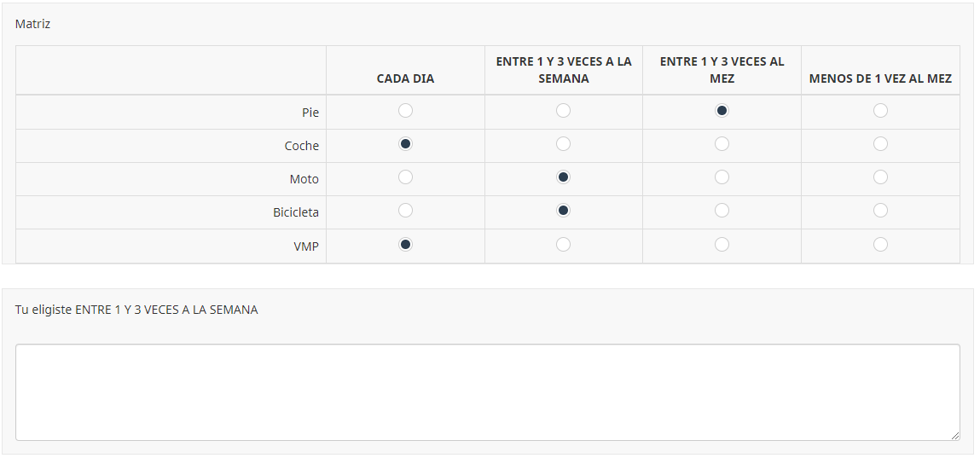Select weekly frequency radio for VMP row
This screenshot has width=980, height=458.
(563, 245)
